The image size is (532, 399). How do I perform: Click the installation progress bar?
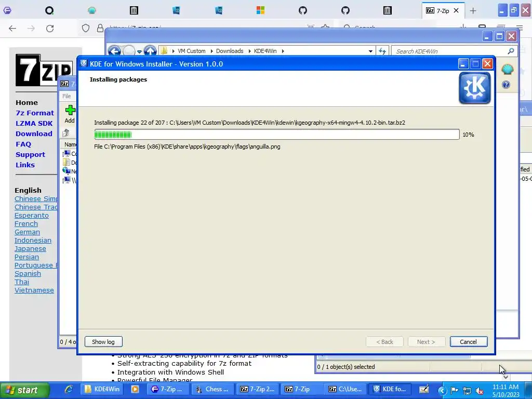click(x=277, y=135)
